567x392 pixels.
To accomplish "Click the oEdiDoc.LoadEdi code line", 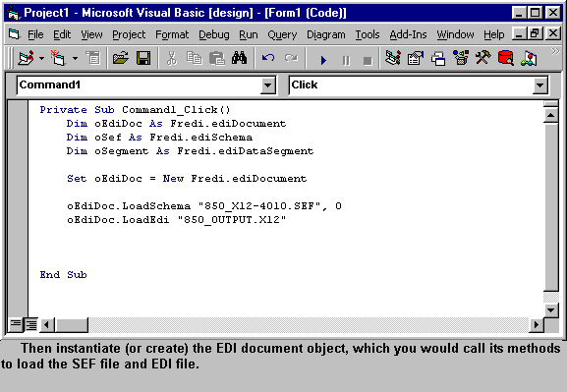I will [177, 219].
